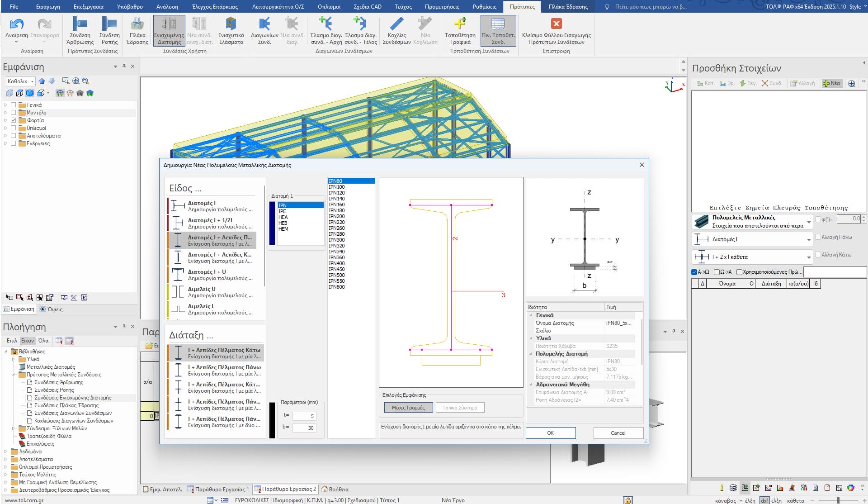Click the t= parameter input field
Viewport: 868px width, 504px height.
tap(304, 416)
